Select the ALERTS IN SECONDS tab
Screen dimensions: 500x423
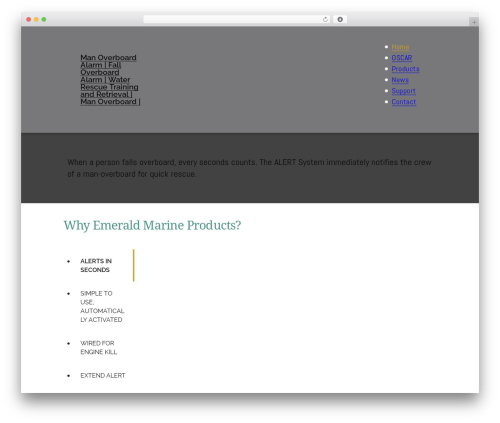(96, 265)
